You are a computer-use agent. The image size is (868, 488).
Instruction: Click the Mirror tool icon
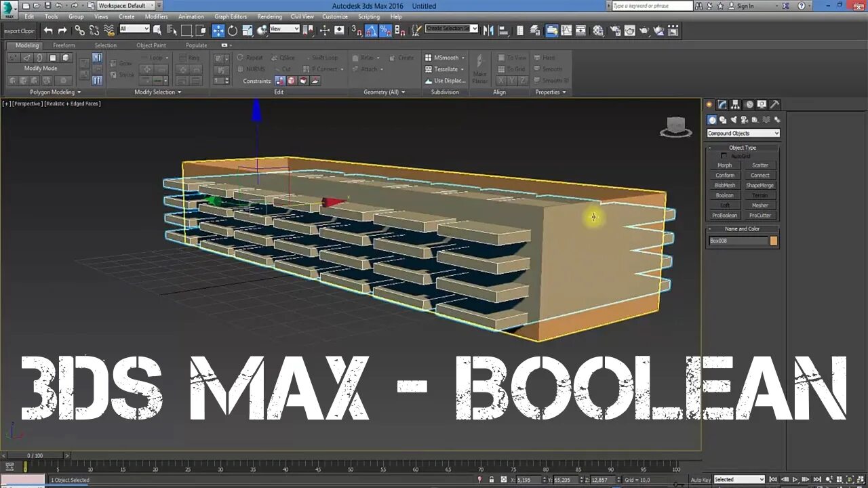click(x=488, y=30)
